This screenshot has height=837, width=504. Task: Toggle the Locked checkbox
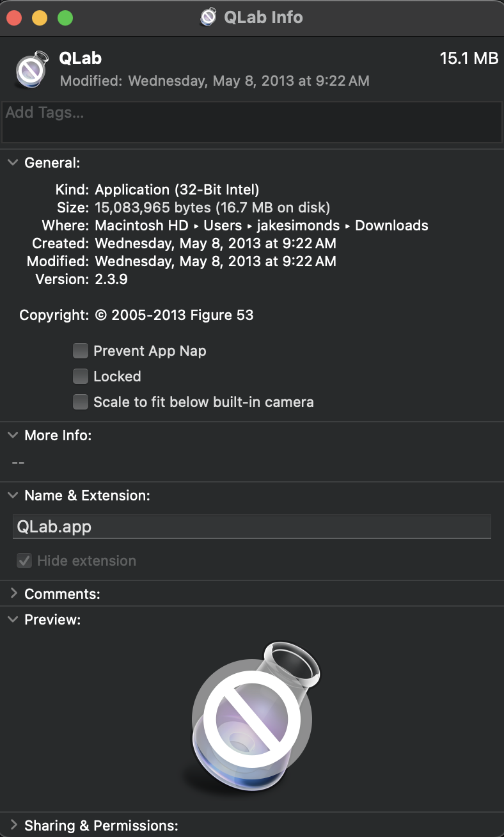point(81,376)
